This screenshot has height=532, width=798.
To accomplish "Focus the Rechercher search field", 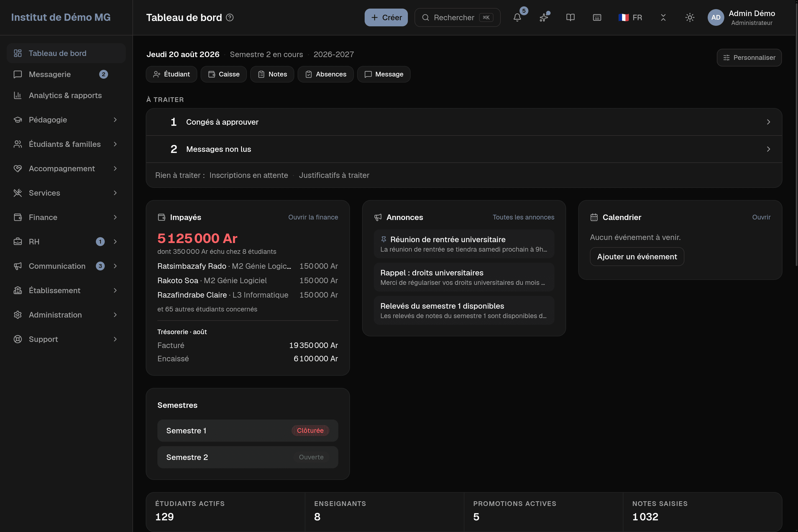I will tap(457, 17).
